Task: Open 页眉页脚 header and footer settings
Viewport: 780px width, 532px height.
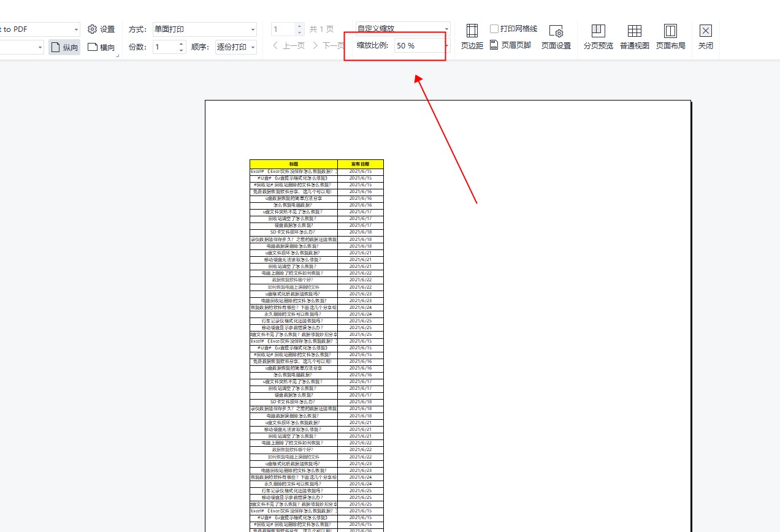Action: (x=510, y=45)
